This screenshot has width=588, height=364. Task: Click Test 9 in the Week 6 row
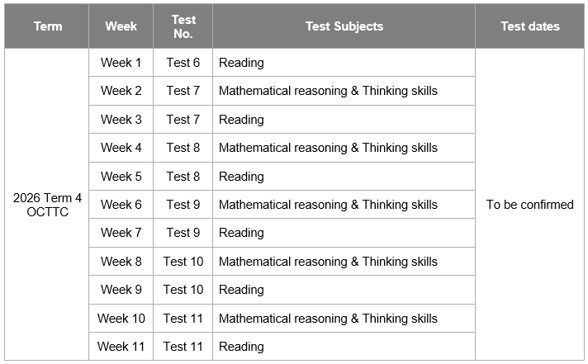click(x=183, y=205)
